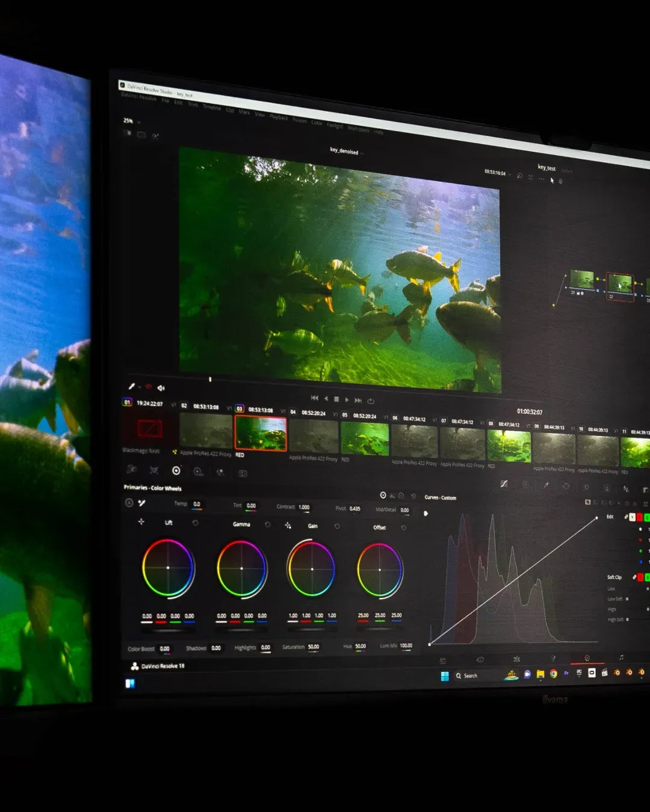Reset the Lift color wheel
650x812 pixels.
point(195,523)
